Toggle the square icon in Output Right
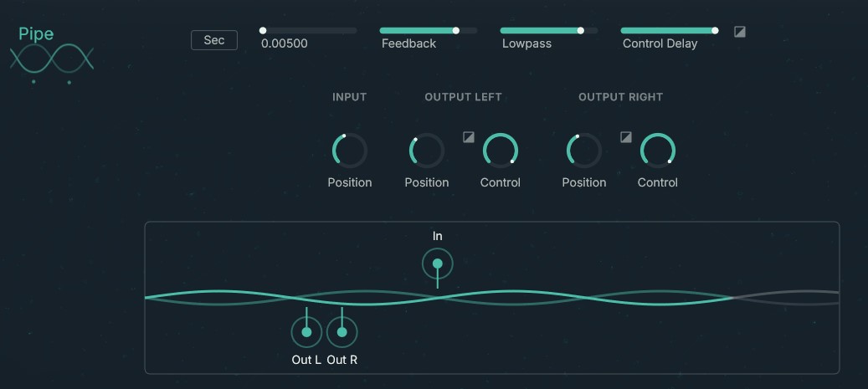 click(626, 137)
